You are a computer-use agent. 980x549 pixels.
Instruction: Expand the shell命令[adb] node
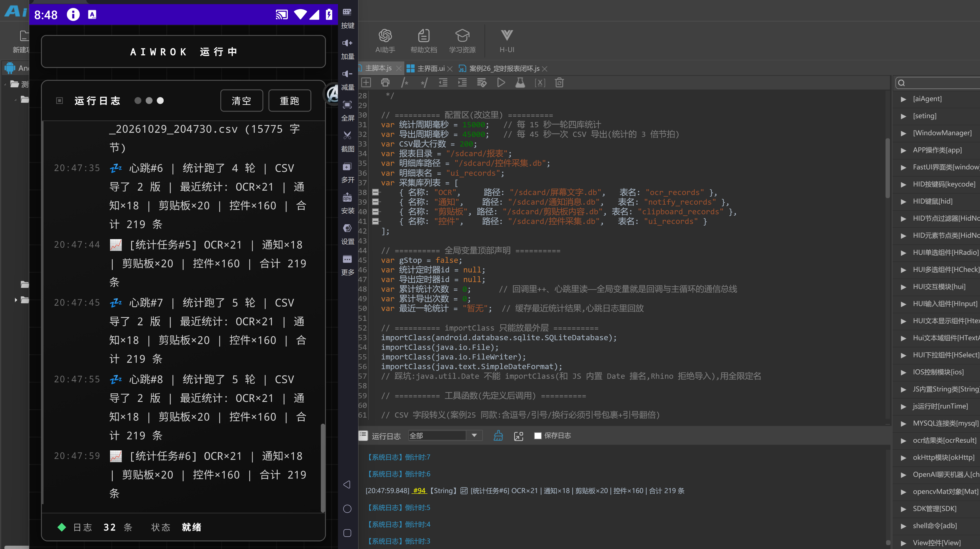click(x=903, y=526)
